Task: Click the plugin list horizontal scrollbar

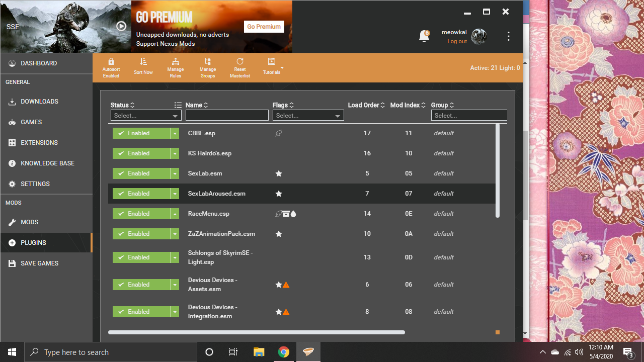Action: tap(257, 332)
